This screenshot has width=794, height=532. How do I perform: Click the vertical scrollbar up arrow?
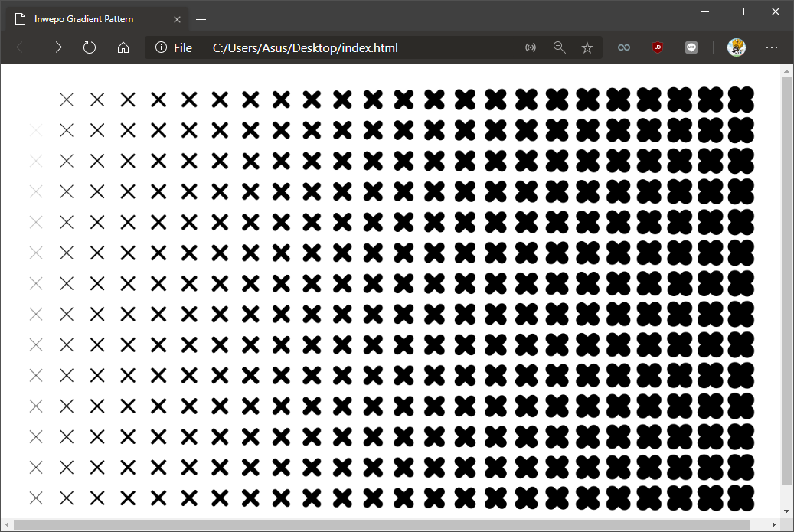pyautogui.click(x=786, y=70)
